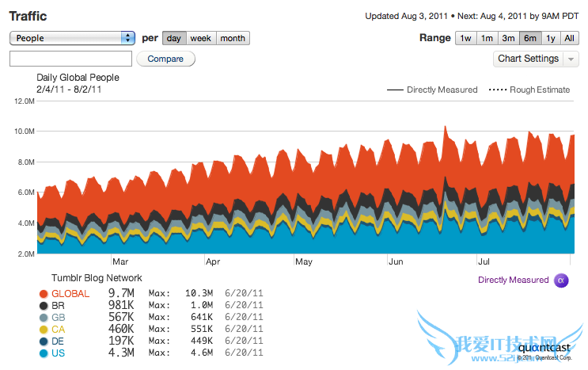
Task: Click the GB gray legend swatch
Action: point(44,318)
